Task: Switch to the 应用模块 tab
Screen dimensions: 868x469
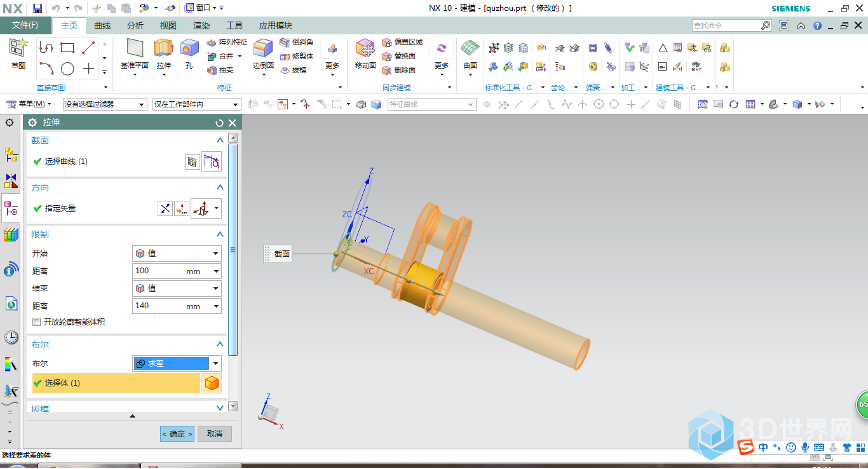Action: [275, 25]
